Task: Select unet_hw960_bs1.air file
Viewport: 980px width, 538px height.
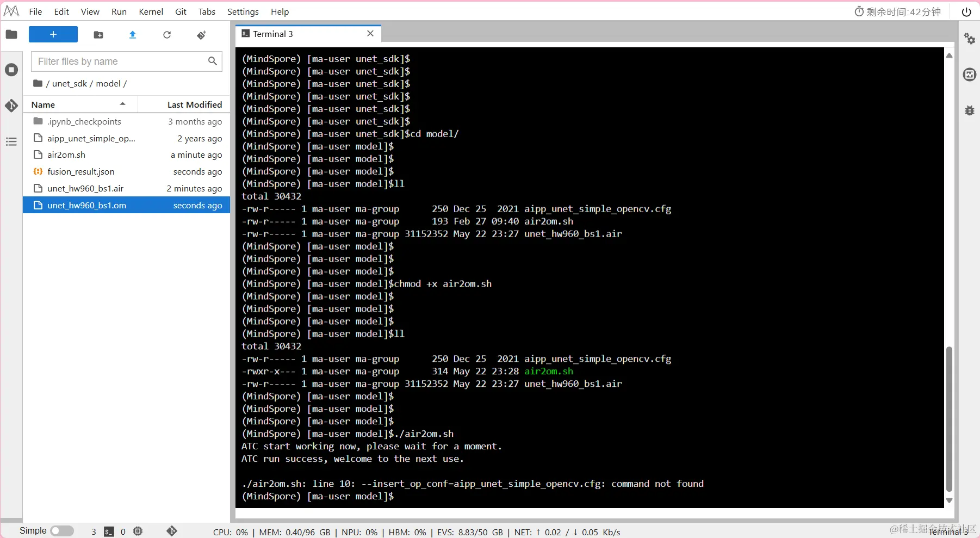Action: coord(126,188)
